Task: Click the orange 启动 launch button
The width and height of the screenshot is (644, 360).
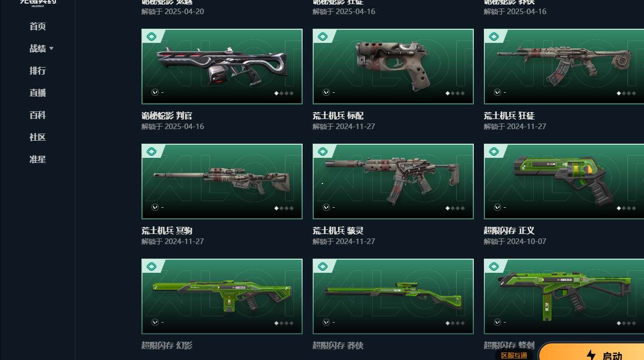Action: 591,351
